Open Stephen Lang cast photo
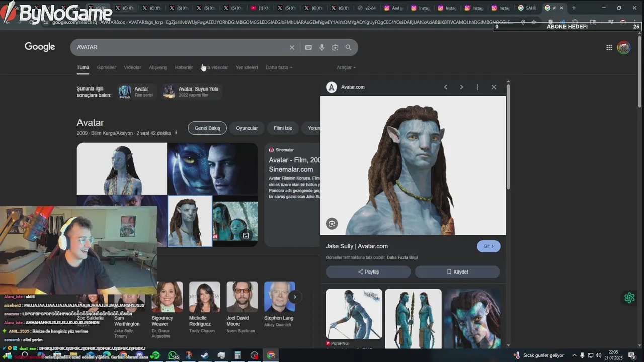The height and width of the screenshot is (362, 644). click(280, 297)
